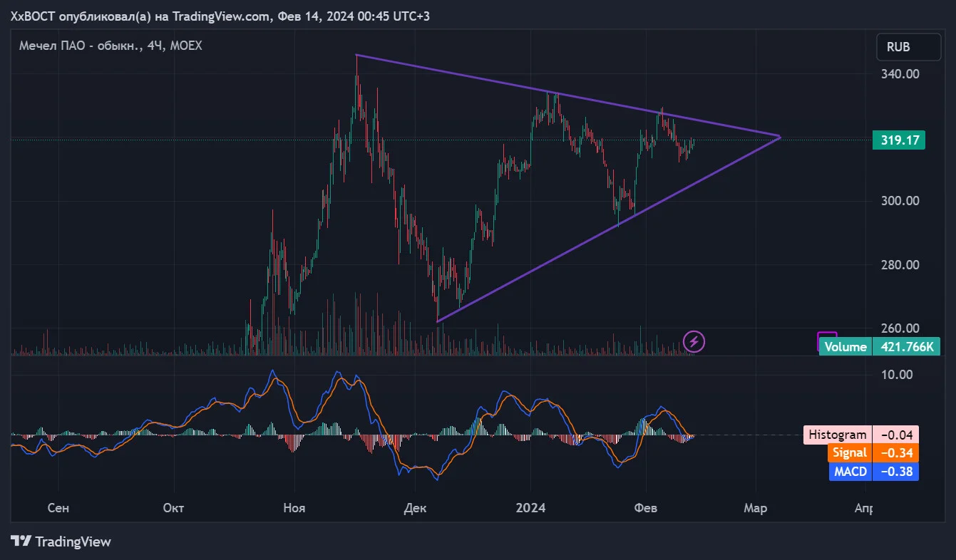Click the publication header XxBOCT опубликовал(а)
This screenshot has width=956, height=560.
(x=88, y=16)
